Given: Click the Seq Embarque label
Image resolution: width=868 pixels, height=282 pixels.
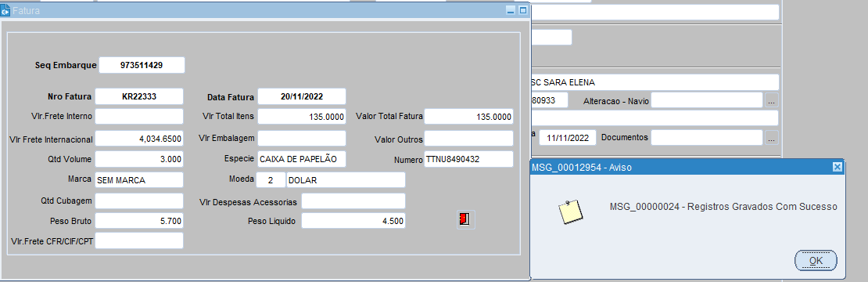Looking at the screenshot, I should (66, 65).
